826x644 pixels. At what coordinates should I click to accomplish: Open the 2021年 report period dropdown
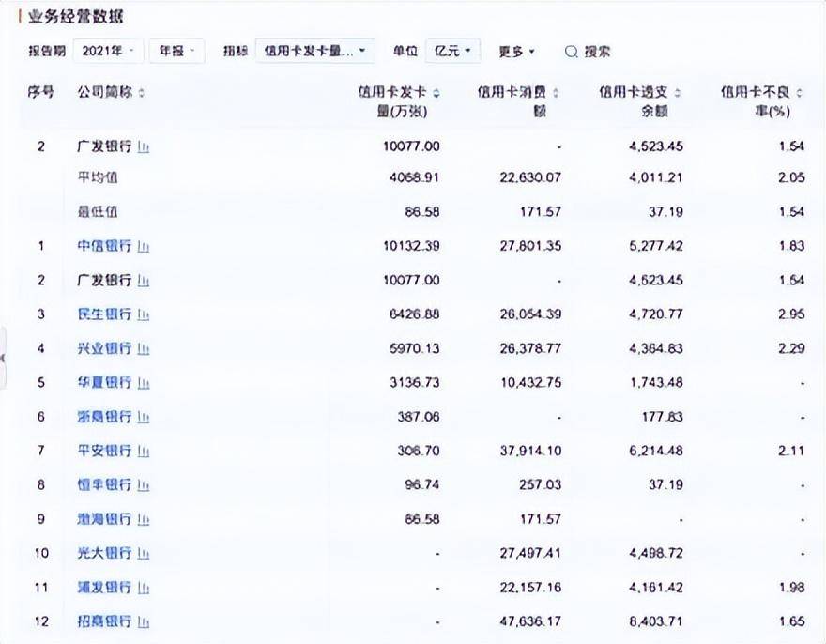pyautogui.click(x=108, y=51)
